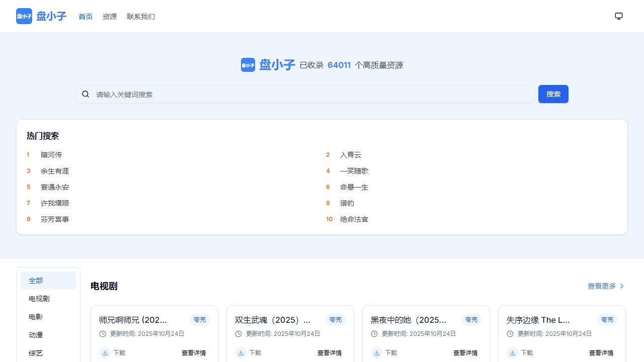Click the download icon on 双生武魂 card
This screenshot has width=644, height=362.
(x=241, y=353)
